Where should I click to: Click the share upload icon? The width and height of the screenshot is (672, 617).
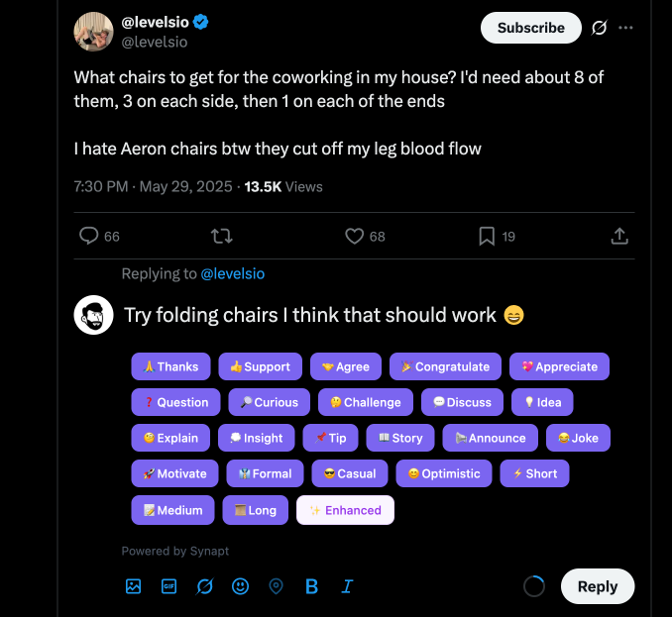pos(619,236)
